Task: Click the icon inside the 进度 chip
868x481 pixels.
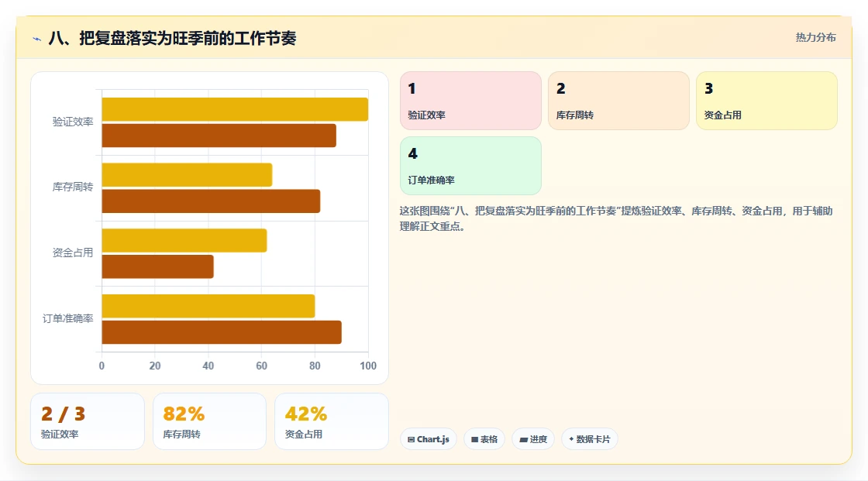Action: click(x=523, y=439)
